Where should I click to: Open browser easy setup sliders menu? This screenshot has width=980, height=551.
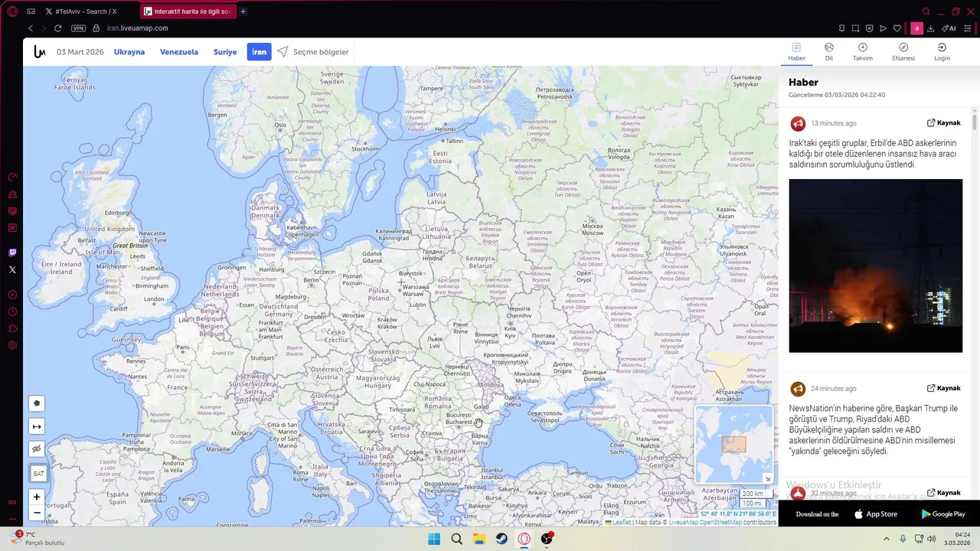(968, 28)
